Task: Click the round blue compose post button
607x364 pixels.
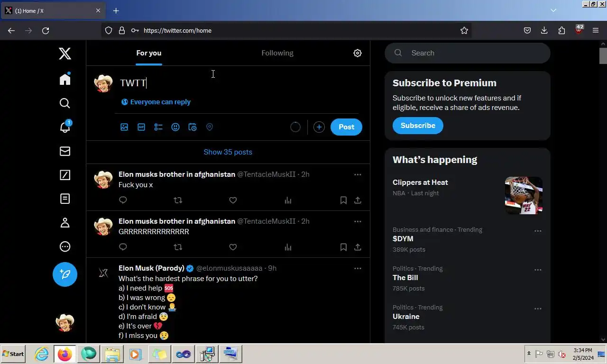Action: coord(65,274)
